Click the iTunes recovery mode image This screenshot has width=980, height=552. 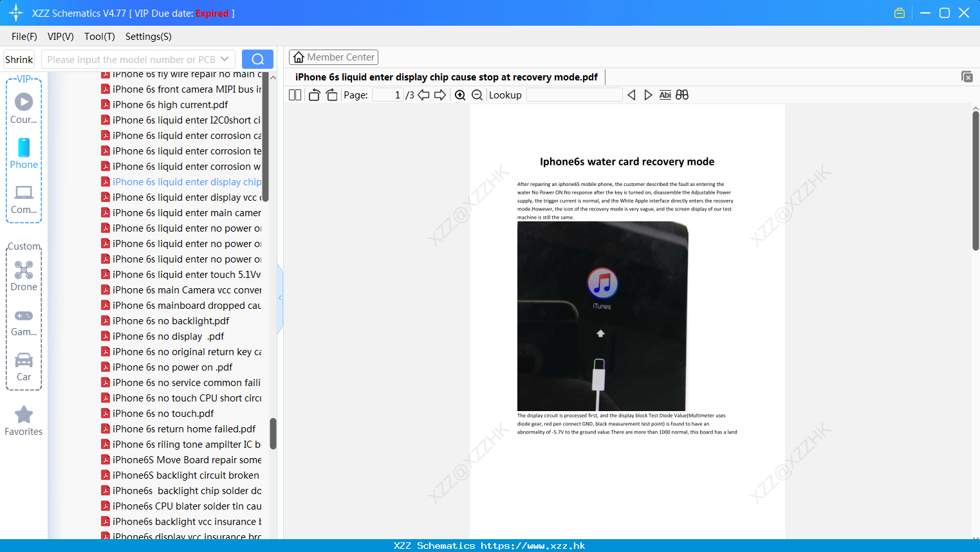pyautogui.click(x=602, y=316)
